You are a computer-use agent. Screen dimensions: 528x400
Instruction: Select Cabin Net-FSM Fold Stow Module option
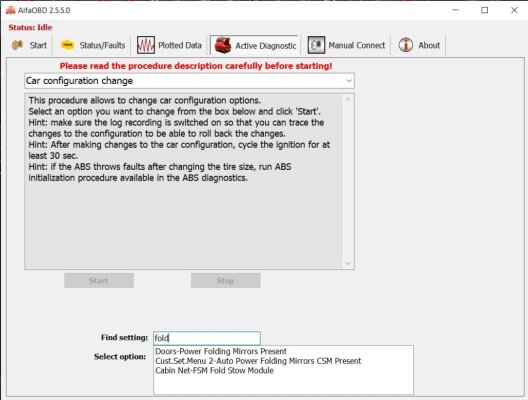point(214,371)
